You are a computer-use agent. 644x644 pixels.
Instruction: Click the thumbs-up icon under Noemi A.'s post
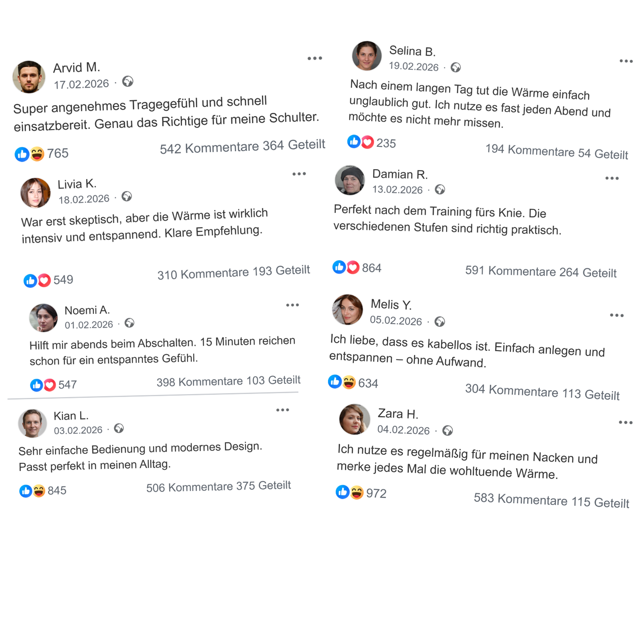pos(36,385)
